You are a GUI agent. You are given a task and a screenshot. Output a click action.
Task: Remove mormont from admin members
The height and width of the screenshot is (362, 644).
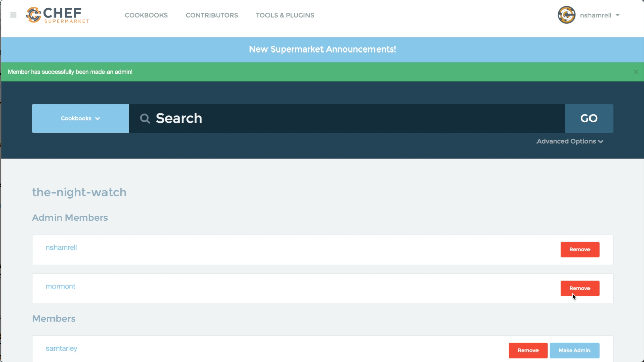point(579,288)
